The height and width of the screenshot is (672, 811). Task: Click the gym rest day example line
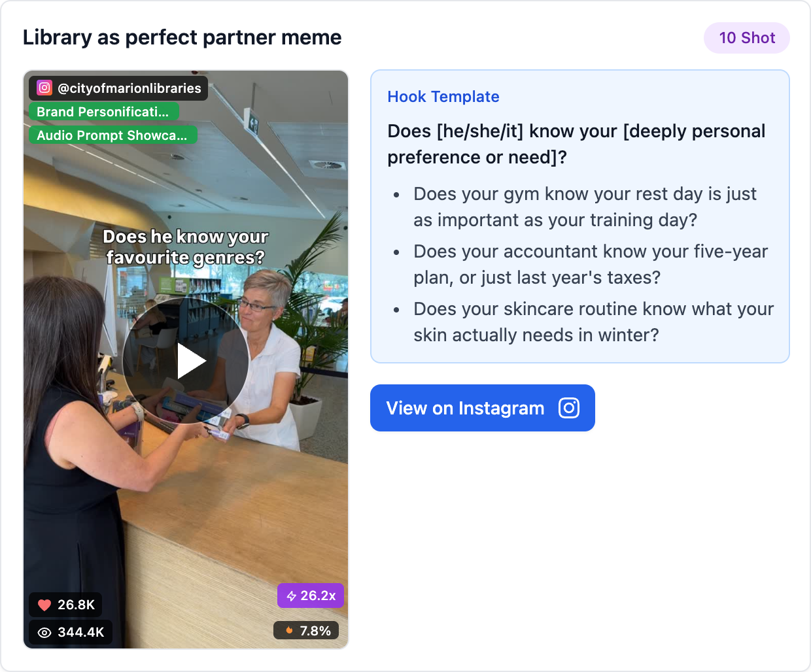[x=585, y=207]
